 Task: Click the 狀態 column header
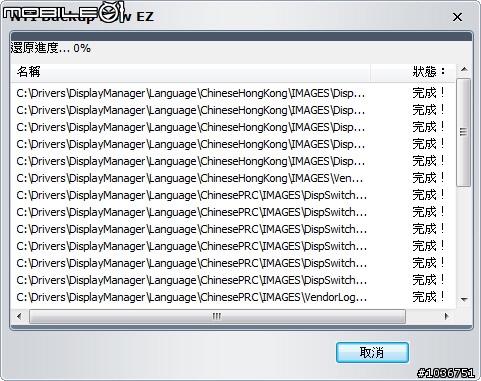tap(413, 72)
